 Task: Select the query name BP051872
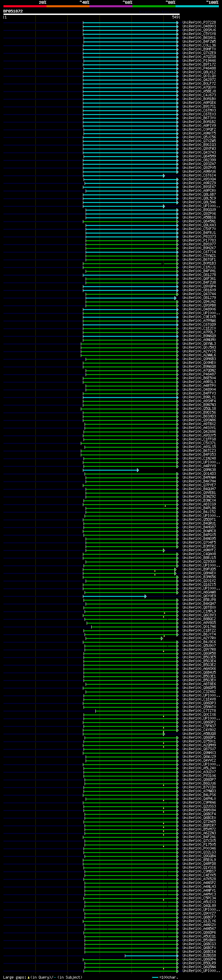pyautogui.click(x=13, y=11)
